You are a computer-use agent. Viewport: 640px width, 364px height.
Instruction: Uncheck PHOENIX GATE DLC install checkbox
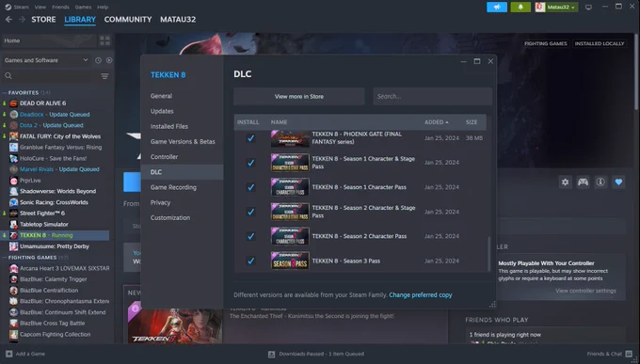point(250,138)
